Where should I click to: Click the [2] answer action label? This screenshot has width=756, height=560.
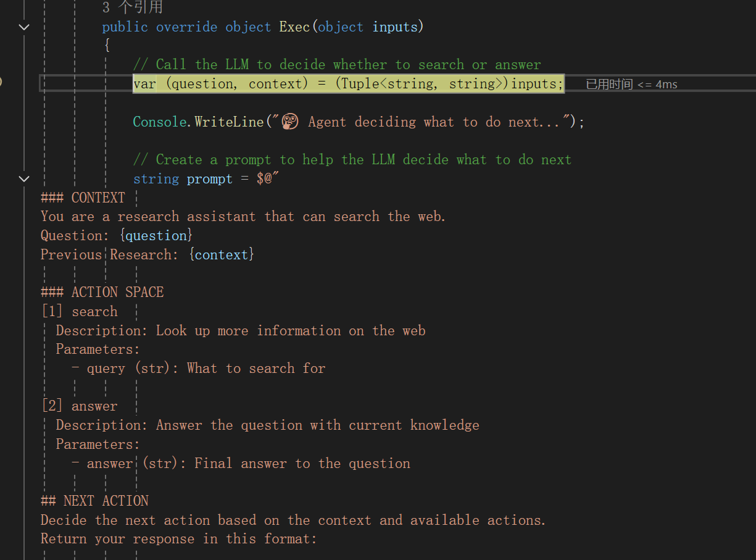click(79, 406)
